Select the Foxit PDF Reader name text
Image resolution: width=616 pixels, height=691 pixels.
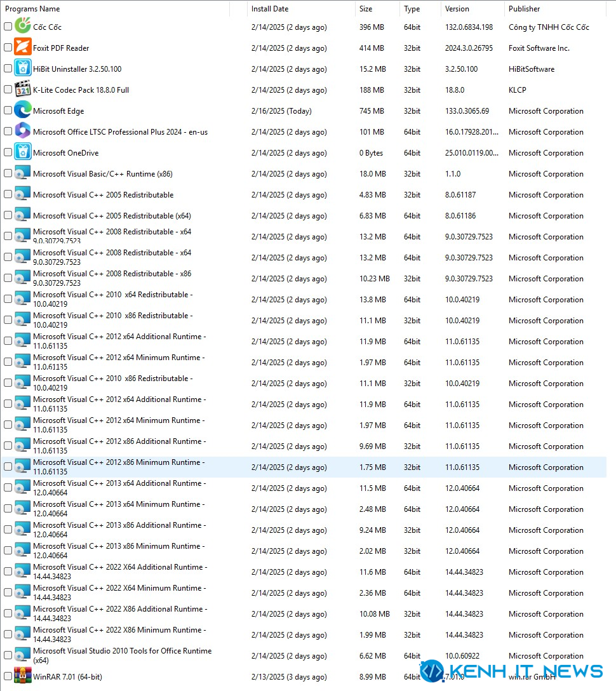point(61,48)
